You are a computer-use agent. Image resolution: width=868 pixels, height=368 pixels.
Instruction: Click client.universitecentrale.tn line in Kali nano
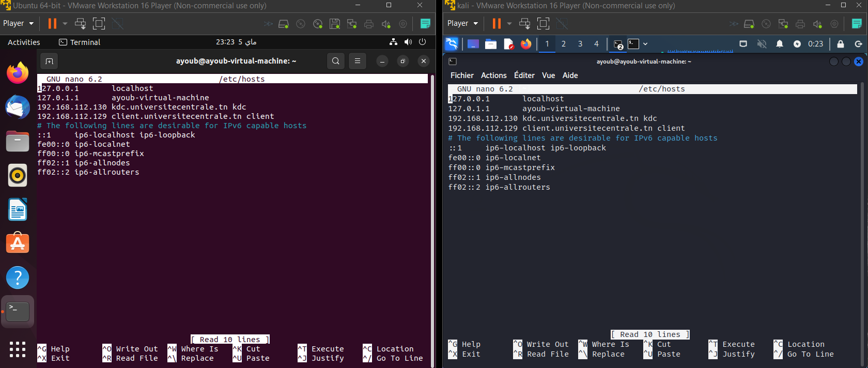point(566,128)
